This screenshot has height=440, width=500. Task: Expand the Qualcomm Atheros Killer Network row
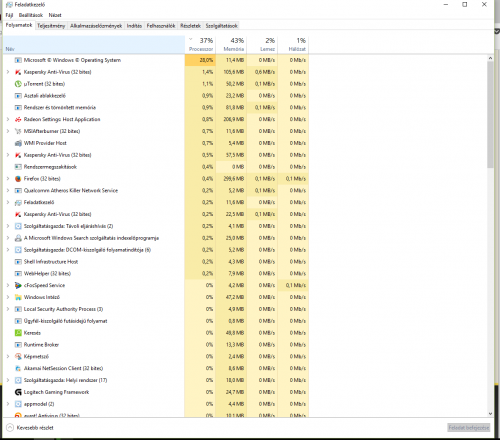(8, 191)
